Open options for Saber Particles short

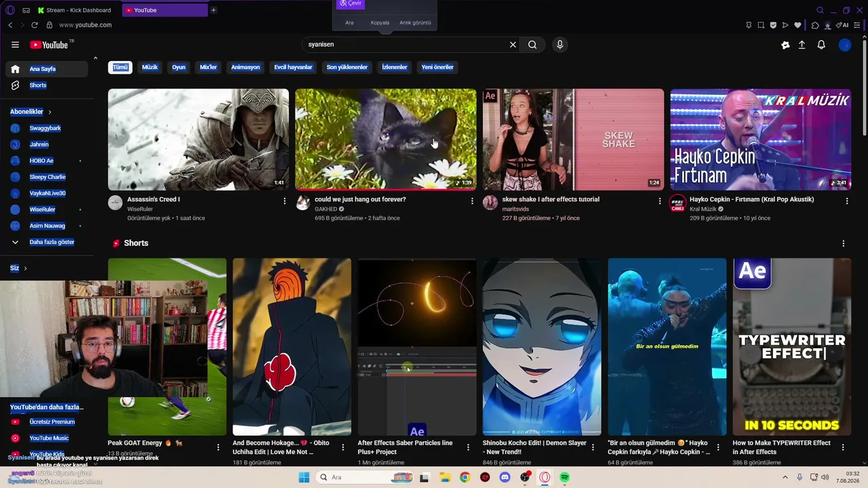pos(468,447)
